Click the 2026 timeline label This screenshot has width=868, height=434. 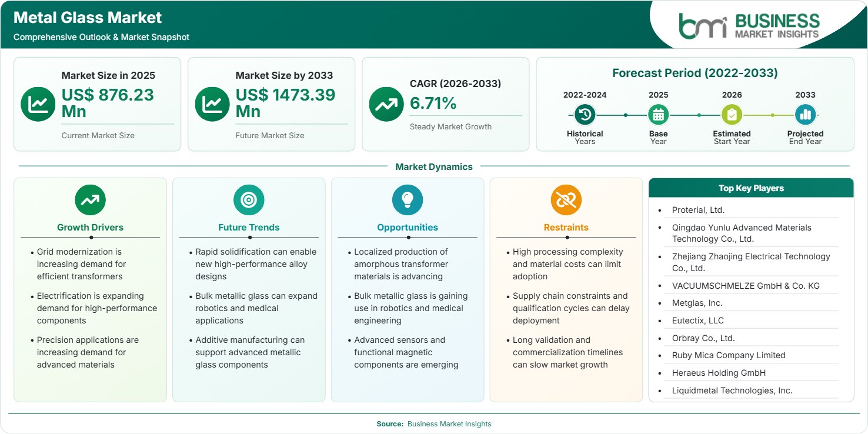pyautogui.click(x=732, y=95)
